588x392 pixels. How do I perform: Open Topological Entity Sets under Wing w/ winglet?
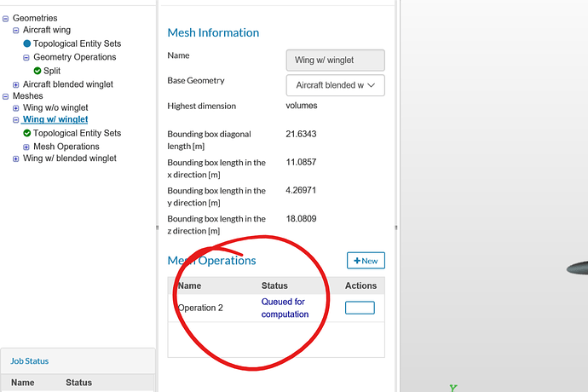(x=77, y=133)
